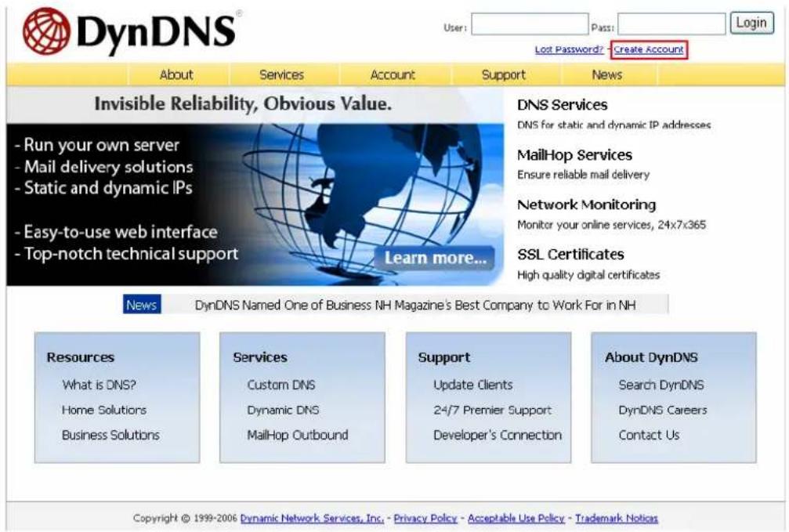Click the About DynDNS box heading

[x=651, y=357]
